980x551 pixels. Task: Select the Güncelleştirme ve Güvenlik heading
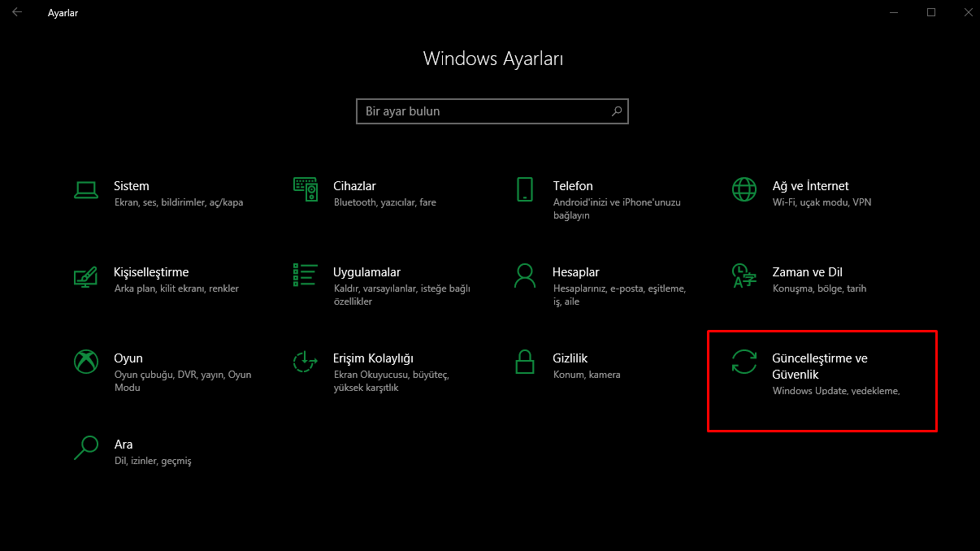point(820,367)
